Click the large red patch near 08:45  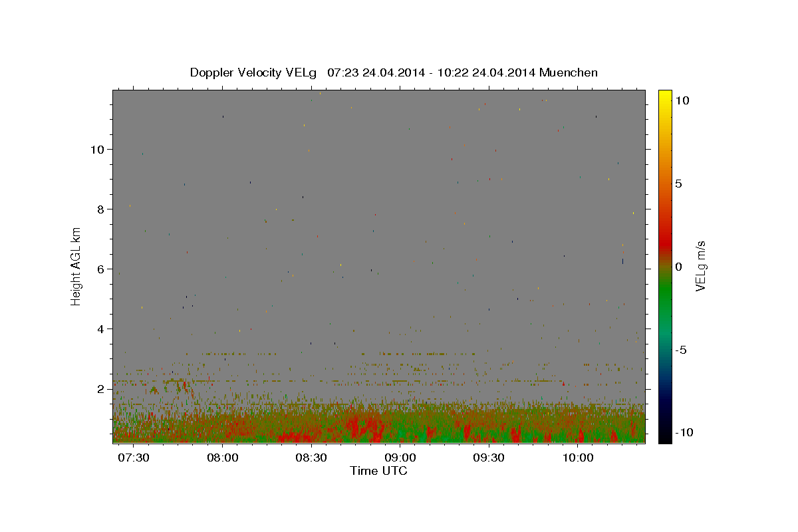[x=362, y=426]
